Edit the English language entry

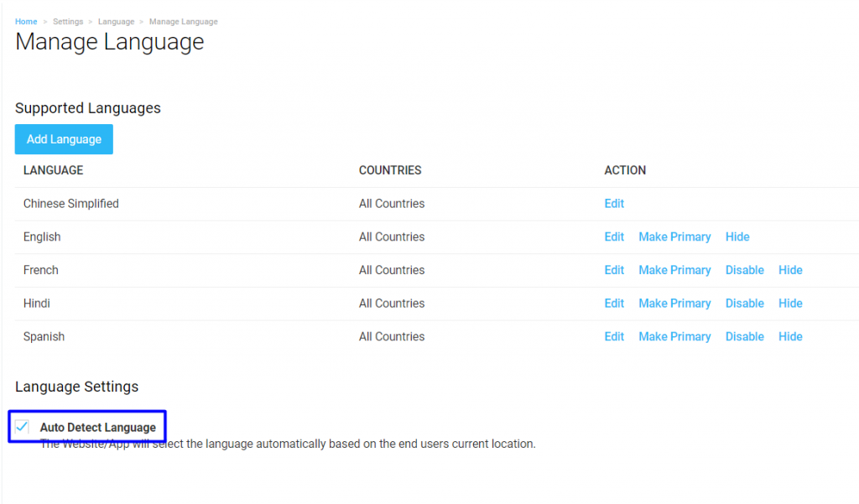[613, 236]
